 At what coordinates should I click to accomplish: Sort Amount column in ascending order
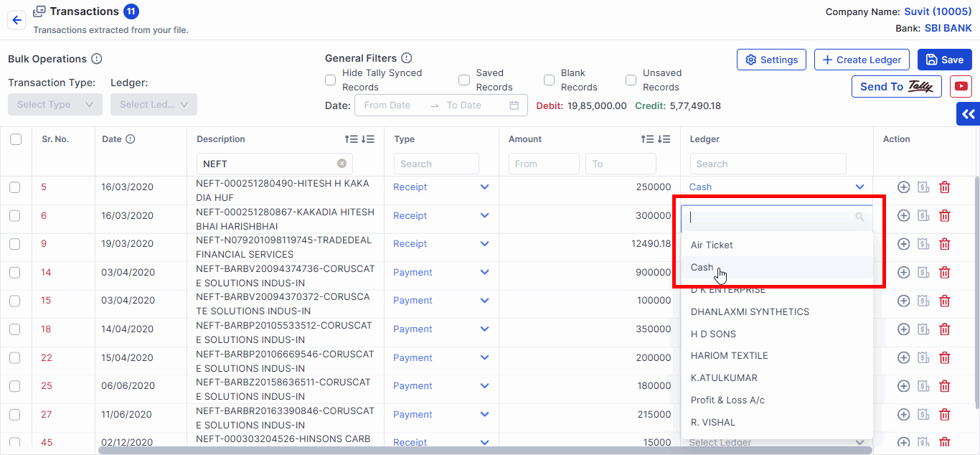coord(647,139)
